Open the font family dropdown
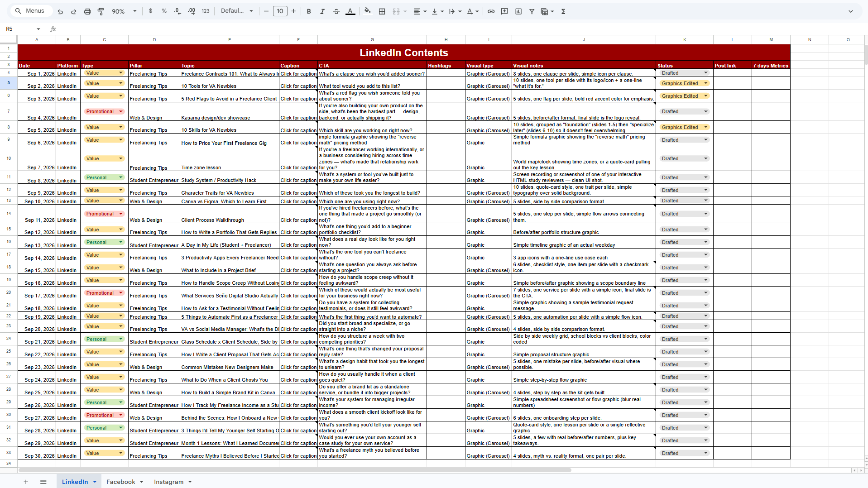This screenshot has height=488, width=868. point(237,11)
